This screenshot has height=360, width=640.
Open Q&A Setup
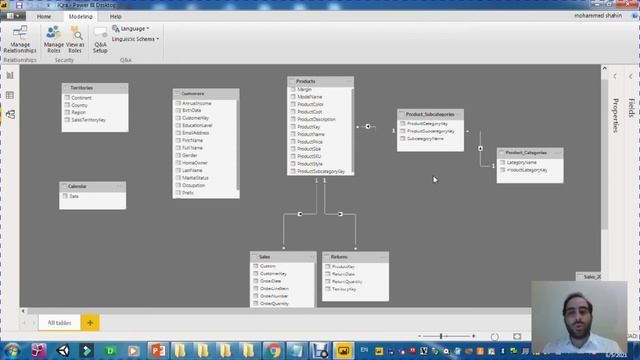click(x=100, y=40)
